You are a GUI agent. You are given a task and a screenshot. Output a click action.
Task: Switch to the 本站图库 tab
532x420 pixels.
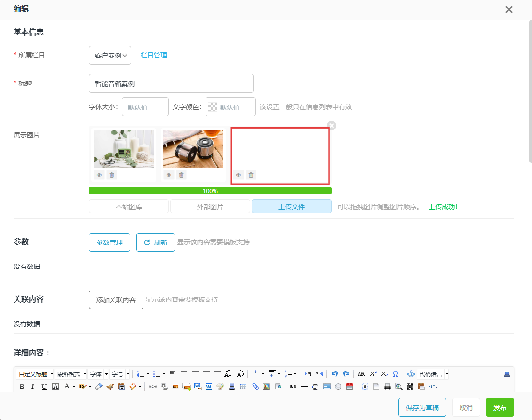coord(129,207)
